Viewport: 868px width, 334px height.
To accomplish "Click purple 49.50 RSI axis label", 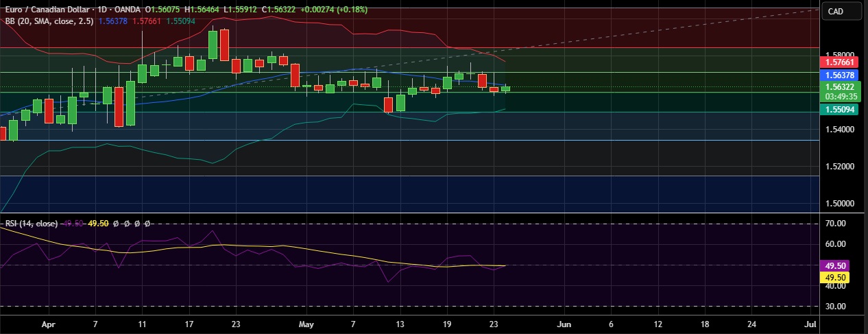I will 834,266.
